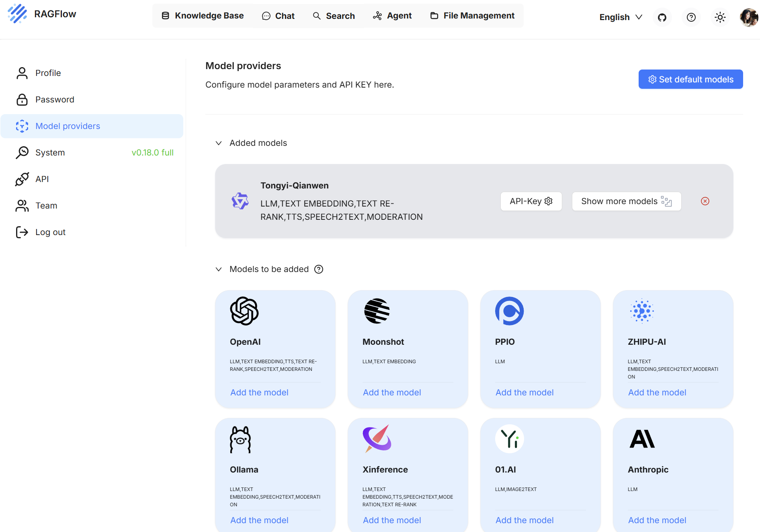The height and width of the screenshot is (532, 760).
Task: Switch to the File Management tab
Action: (472, 16)
